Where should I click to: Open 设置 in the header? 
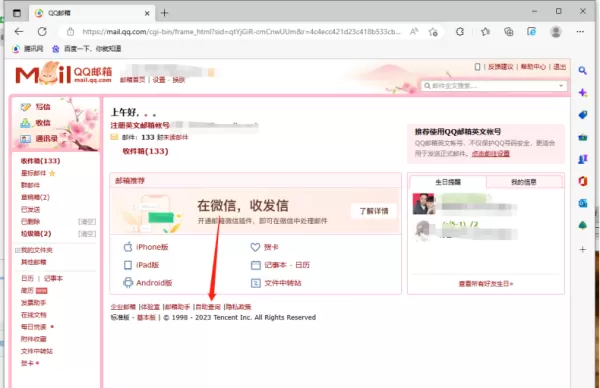159,80
